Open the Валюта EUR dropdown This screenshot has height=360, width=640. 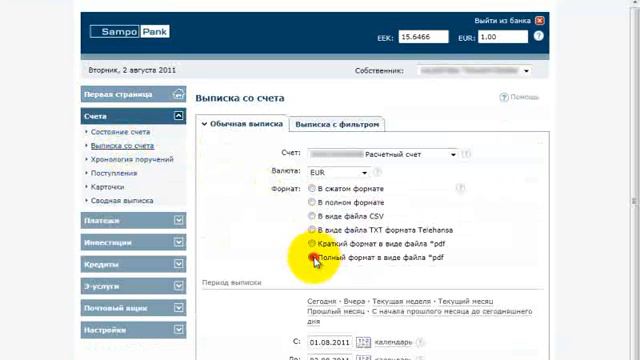pos(338,173)
